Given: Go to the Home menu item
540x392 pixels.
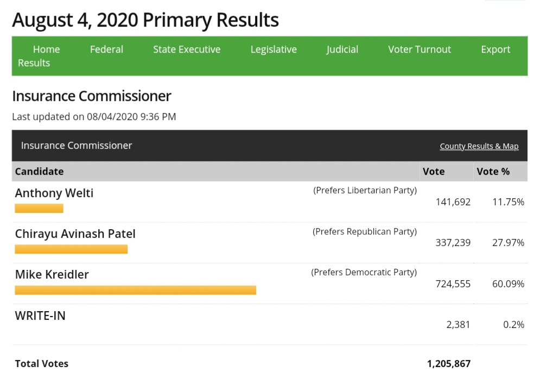Looking at the screenshot, I should (46, 49).
